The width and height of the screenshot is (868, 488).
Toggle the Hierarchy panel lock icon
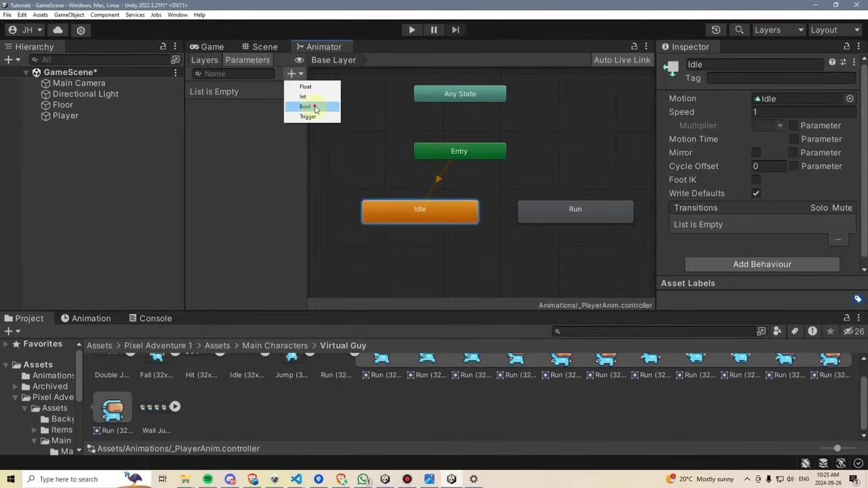(163, 46)
